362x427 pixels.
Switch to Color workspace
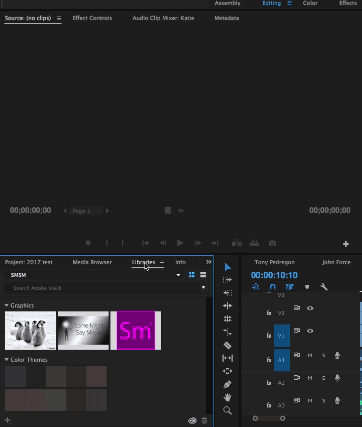[x=310, y=3]
